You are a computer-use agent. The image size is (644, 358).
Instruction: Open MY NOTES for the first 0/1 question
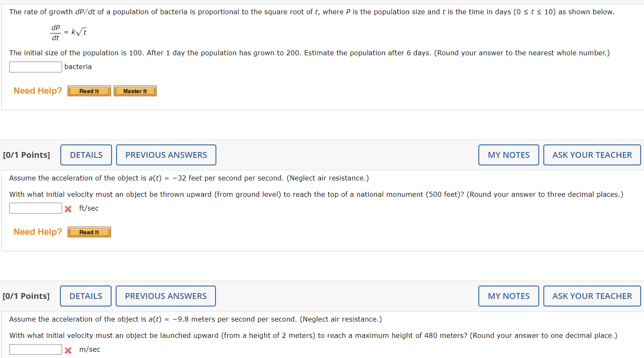pos(508,155)
